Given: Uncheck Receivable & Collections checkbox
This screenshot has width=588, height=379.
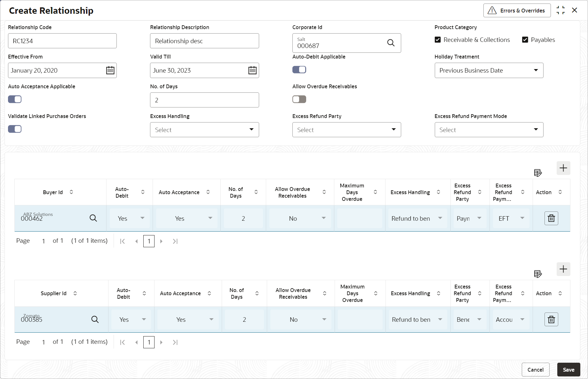Looking at the screenshot, I should point(438,40).
